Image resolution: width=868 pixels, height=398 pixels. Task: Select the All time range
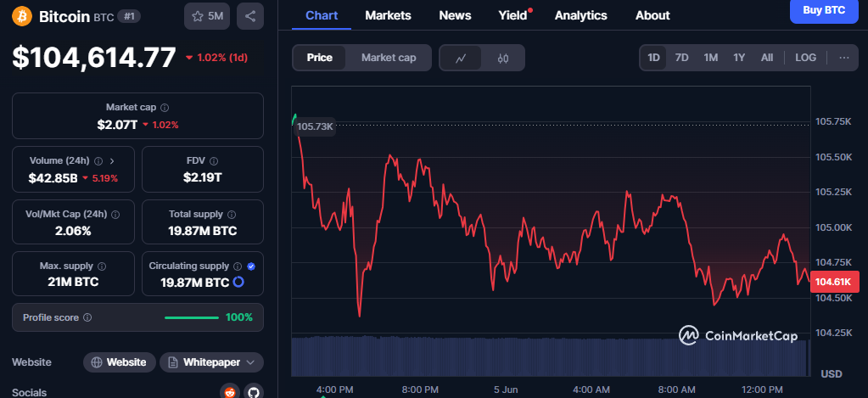pos(767,58)
